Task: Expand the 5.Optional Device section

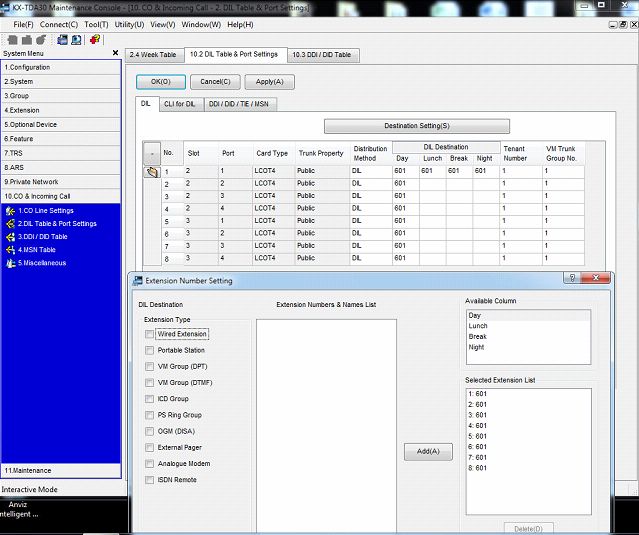Action: (61, 124)
